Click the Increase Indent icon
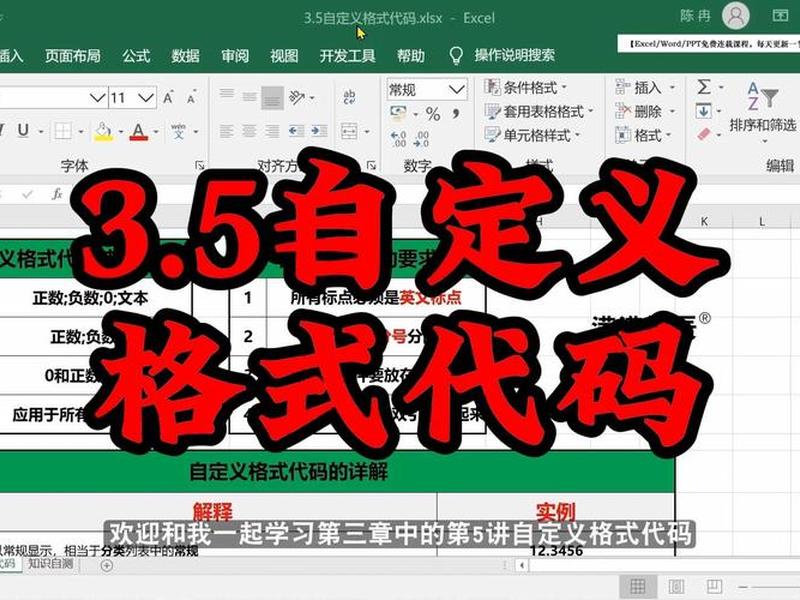The height and width of the screenshot is (600, 800). click(x=319, y=131)
